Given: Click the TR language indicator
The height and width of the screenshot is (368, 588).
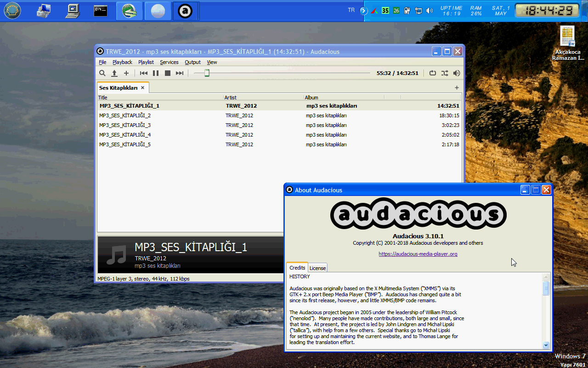Looking at the screenshot, I should pos(351,10).
